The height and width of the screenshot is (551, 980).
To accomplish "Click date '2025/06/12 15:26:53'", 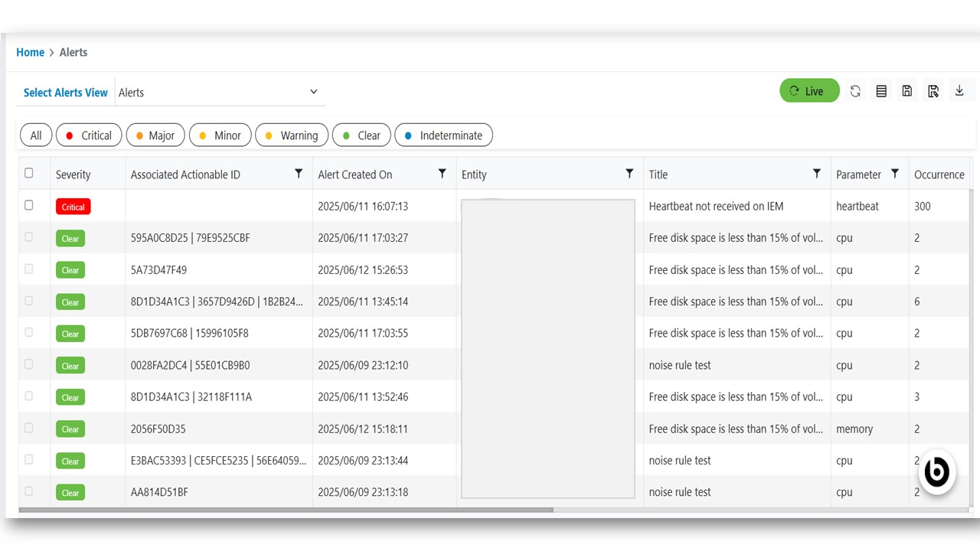I will tap(363, 270).
